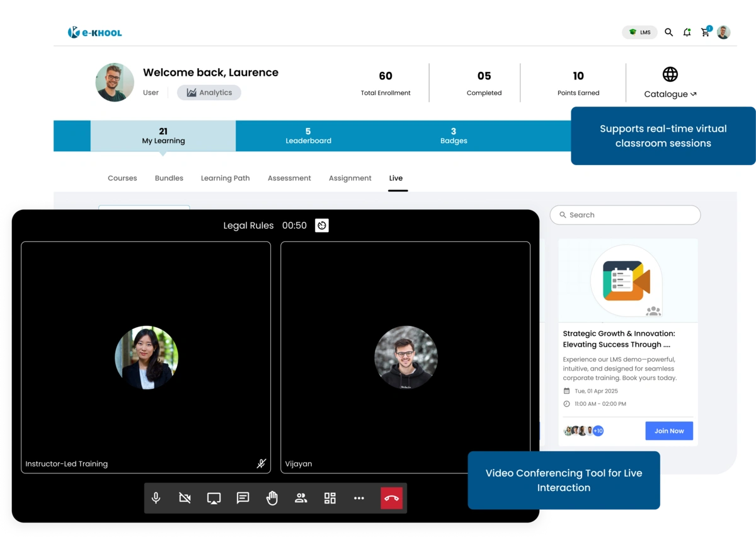Expand the +10 attendees list
This screenshot has height=537, width=756.
click(597, 430)
